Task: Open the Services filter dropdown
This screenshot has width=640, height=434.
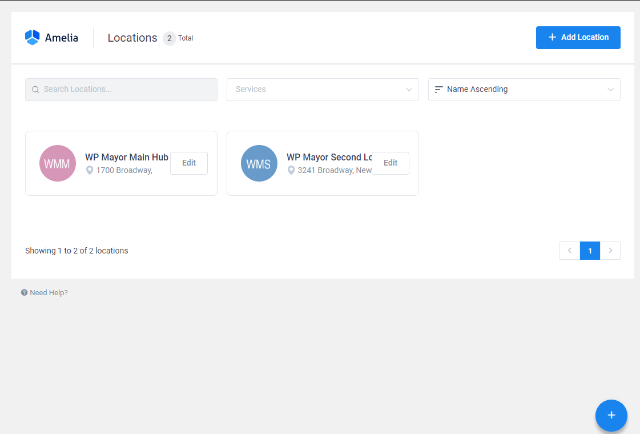Action: (322, 89)
